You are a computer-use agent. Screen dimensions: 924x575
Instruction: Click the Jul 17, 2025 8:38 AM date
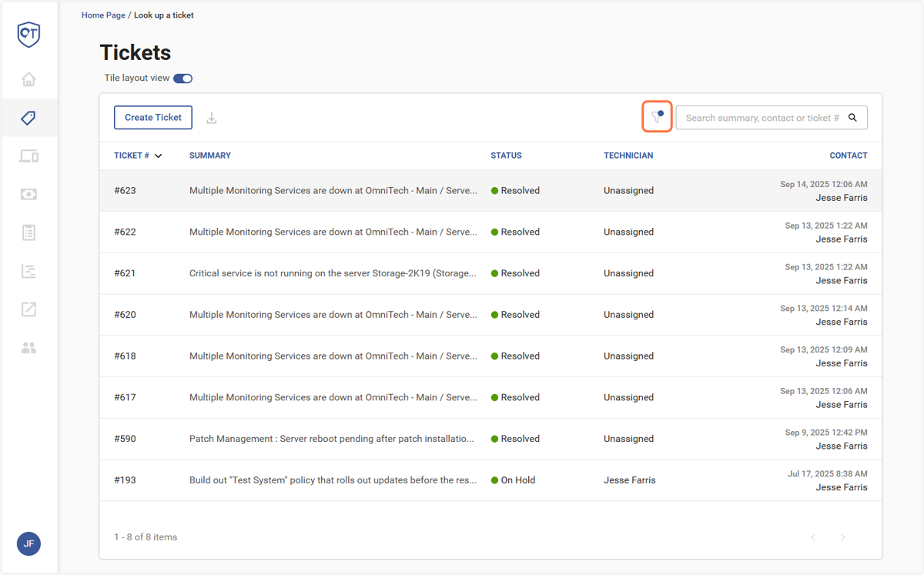pos(829,474)
